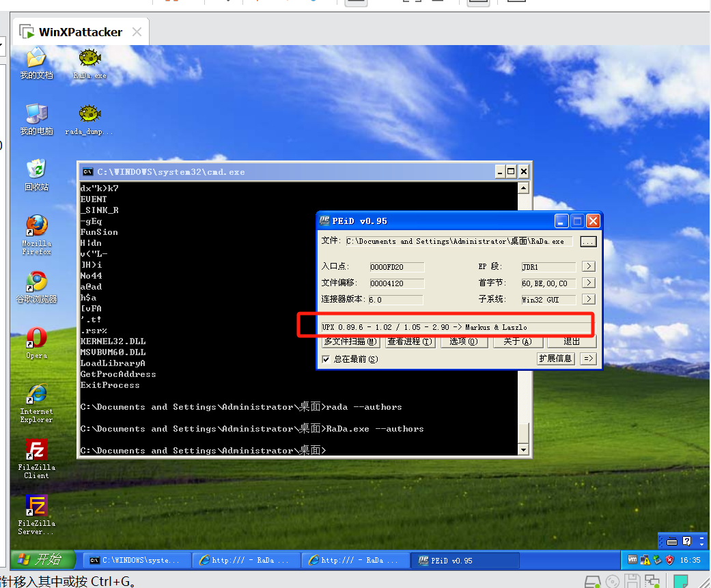
Task: Select FileZilla Server desktop shortcut
Action: coord(36,516)
